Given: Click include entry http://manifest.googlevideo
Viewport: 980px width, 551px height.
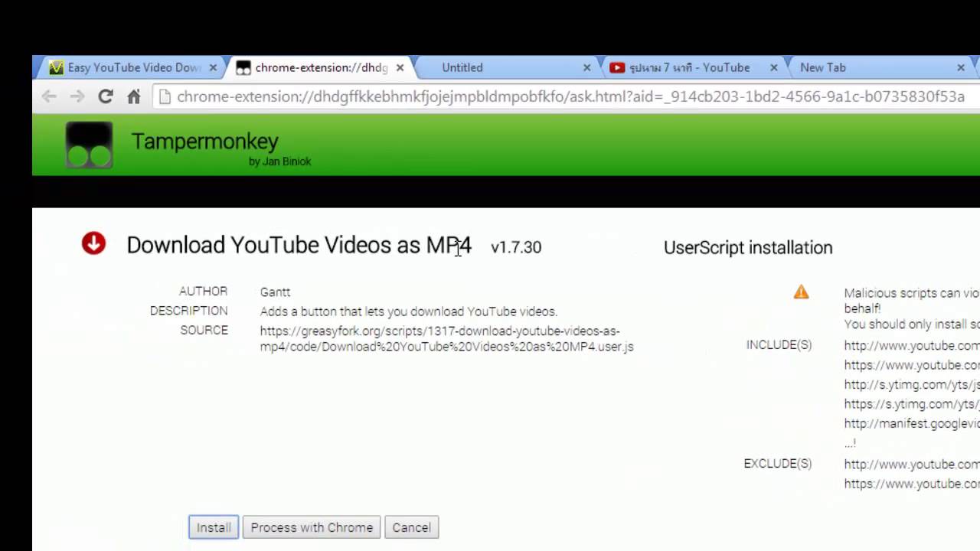Looking at the screenshot, I should (x=912, y=424).
